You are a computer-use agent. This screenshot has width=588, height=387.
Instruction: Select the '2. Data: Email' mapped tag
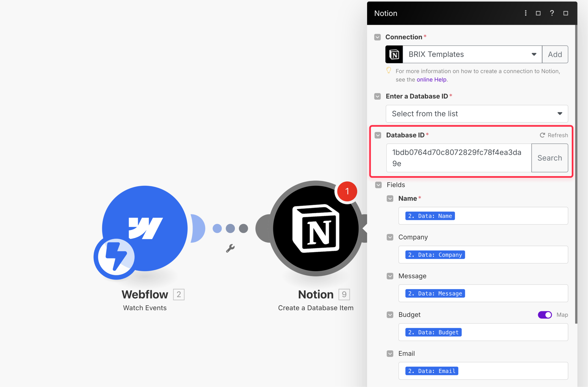[x=432, y=371]
